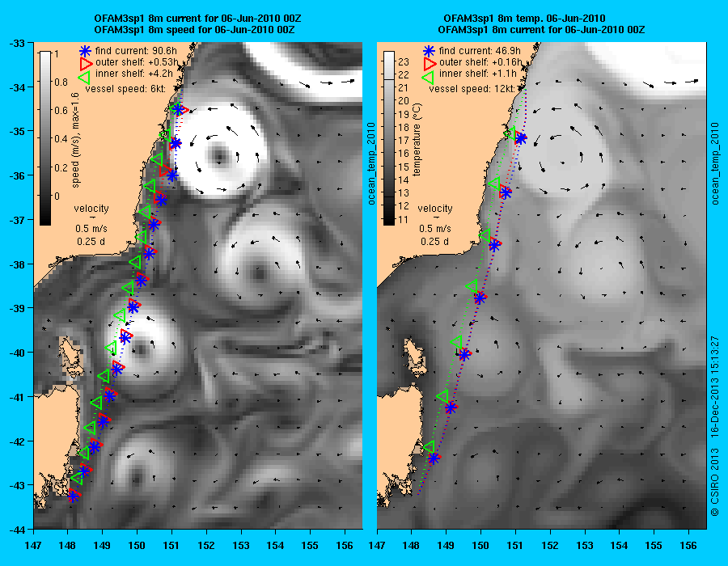Click the lowest blue asterisk waypoint near -42.4 in right map
The height and width of the screenshot is (566, 728).
(434, 458)
